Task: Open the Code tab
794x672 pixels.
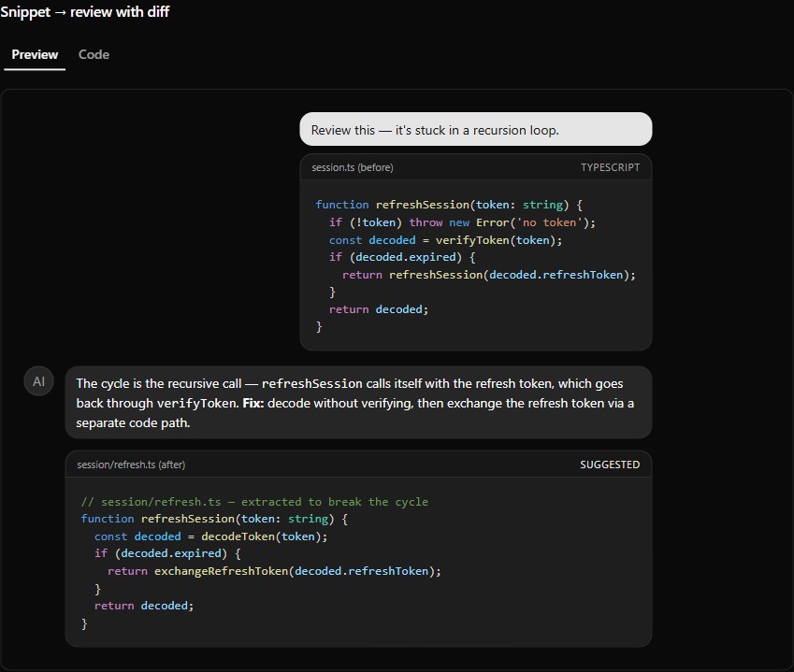Action: click(94, 54)
